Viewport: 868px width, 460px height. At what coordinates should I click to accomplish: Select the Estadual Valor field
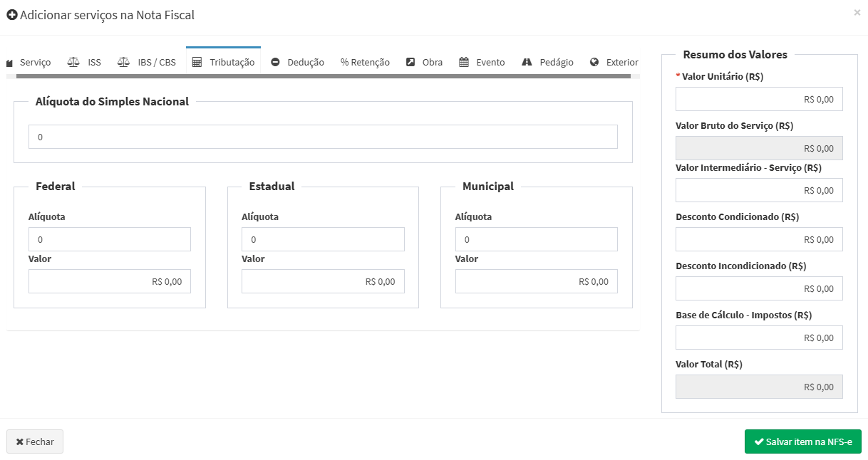(323, 281)
